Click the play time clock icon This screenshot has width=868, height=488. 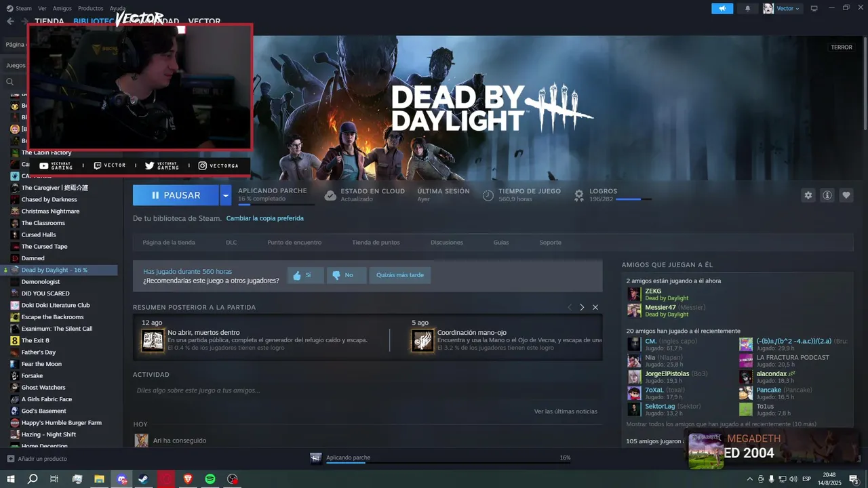(488, 195)
